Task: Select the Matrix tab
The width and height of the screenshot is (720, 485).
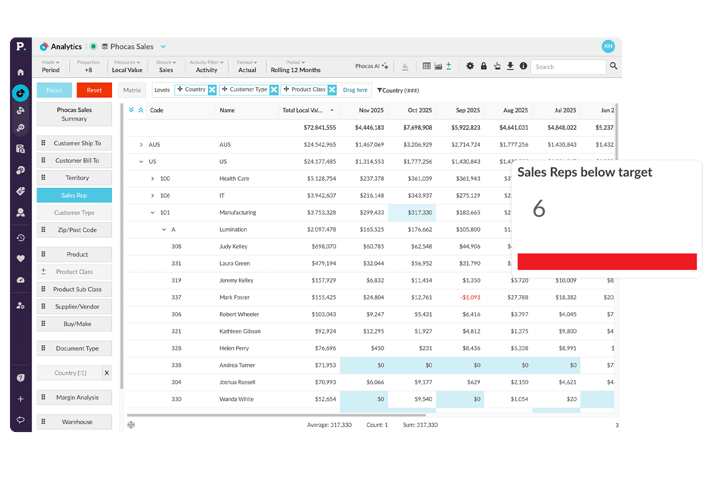Action: click(132, 90)
